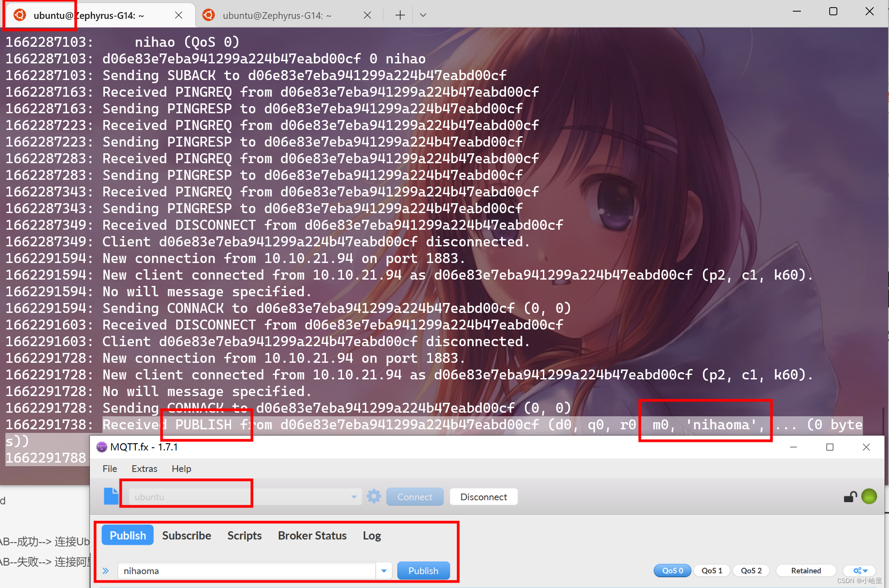Click the unlocked padlock icon

[x=849, y=497]
